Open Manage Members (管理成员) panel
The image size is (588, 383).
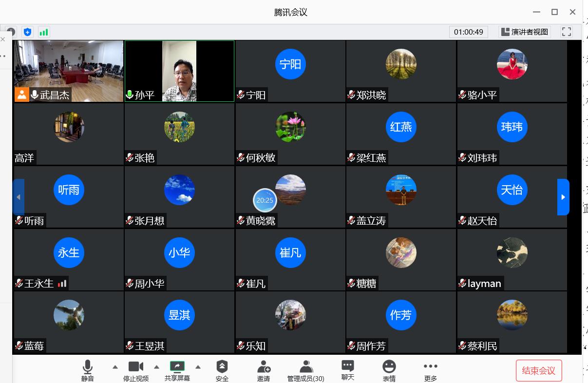[x=305, y=370]
